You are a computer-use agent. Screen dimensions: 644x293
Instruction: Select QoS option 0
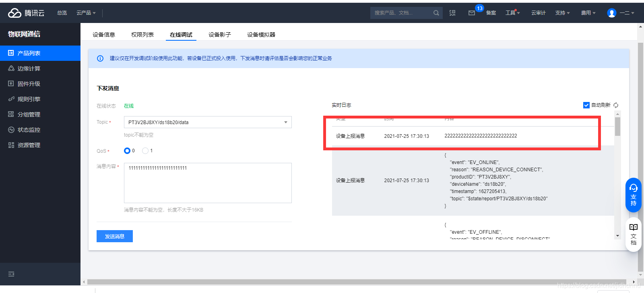127,151
